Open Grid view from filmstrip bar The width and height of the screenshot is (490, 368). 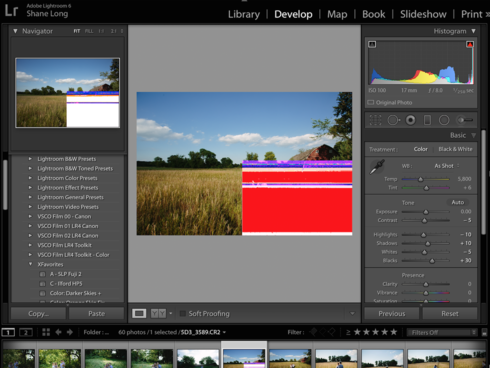coord(46,332)
